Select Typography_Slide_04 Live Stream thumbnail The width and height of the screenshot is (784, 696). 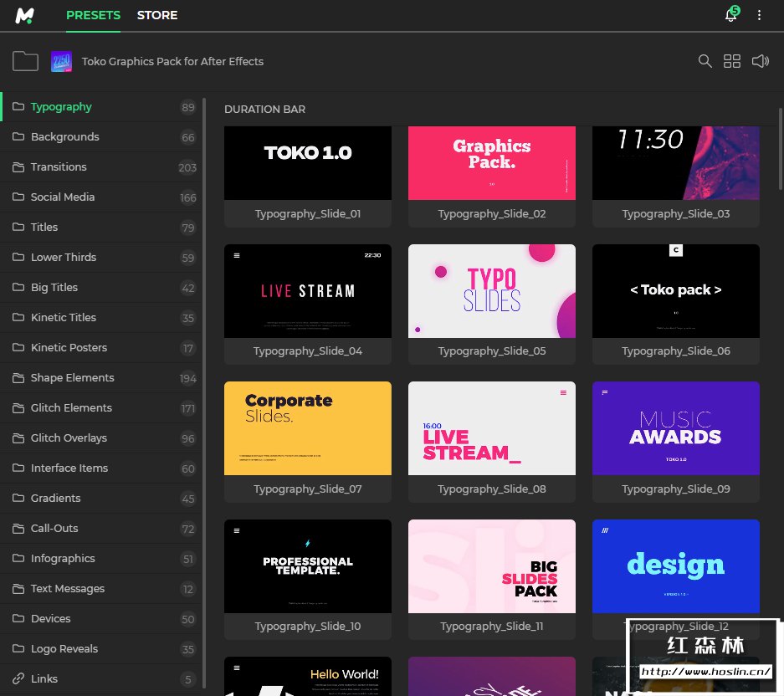[308, 291]
